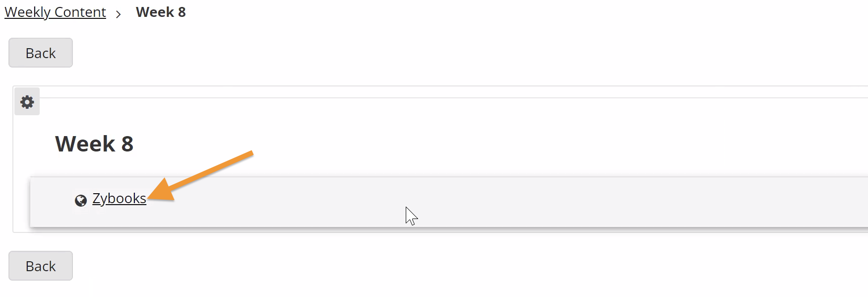Click the blank area right of the Week 8 heading

coord(496,144)
